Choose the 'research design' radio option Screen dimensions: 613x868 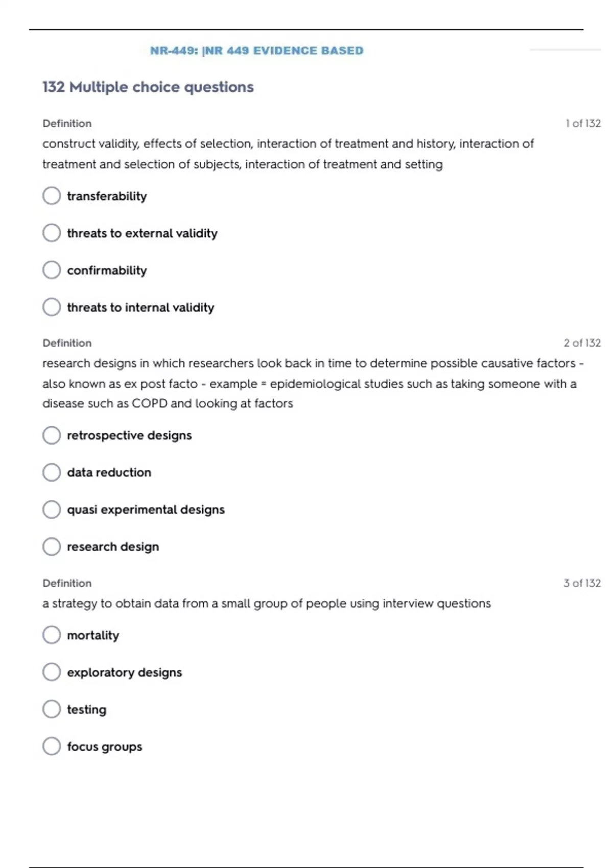(52, 546)
